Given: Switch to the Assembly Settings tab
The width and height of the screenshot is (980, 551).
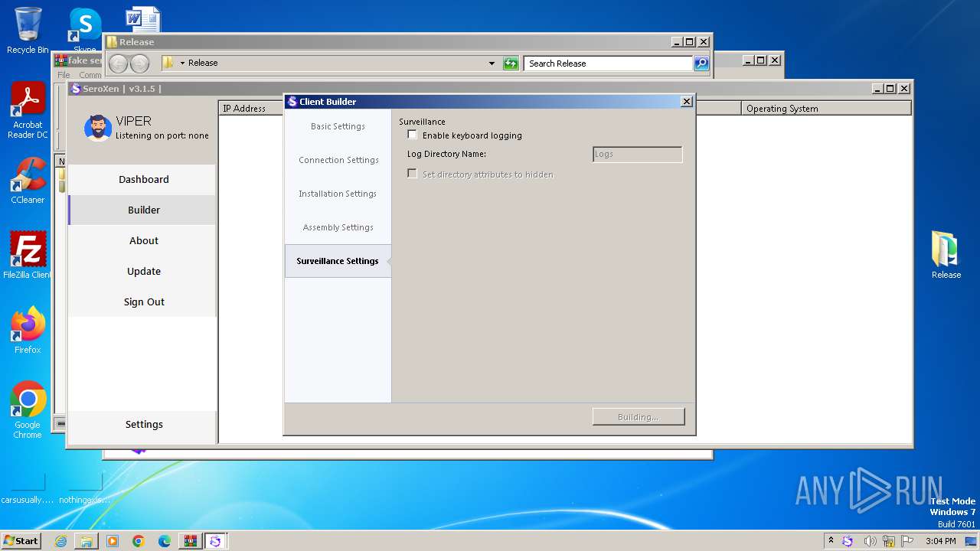Looking at the screenshot, I should point(338,227).
